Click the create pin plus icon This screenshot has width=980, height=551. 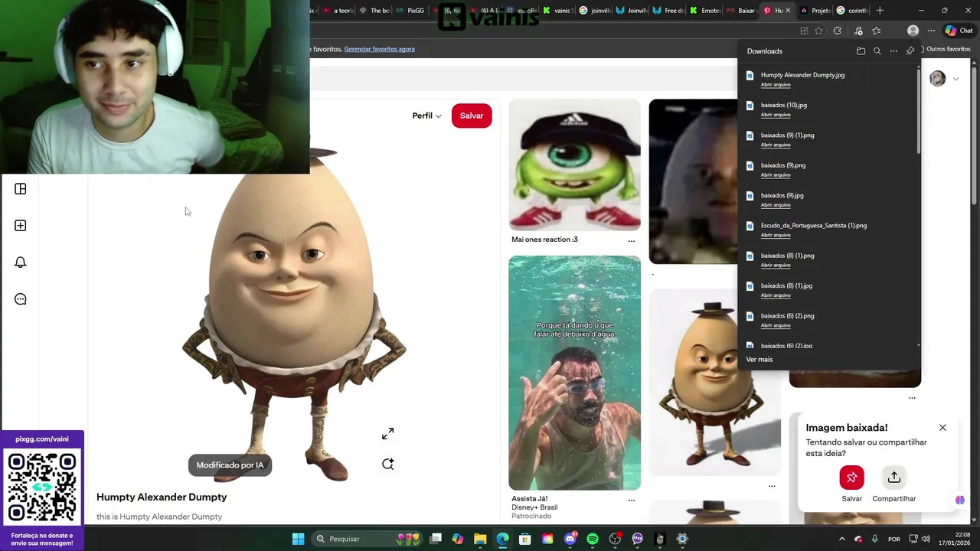click(x=21, y=226)
